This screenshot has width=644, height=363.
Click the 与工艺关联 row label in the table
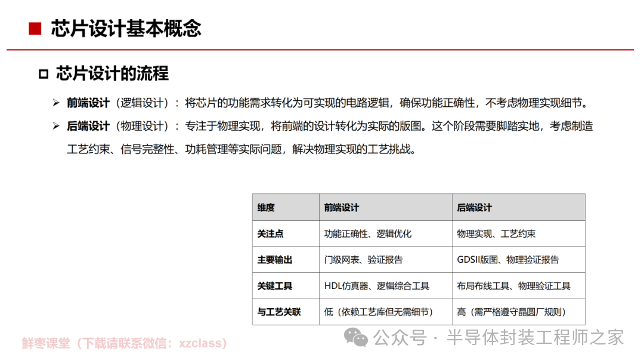[x=278, y=312]
